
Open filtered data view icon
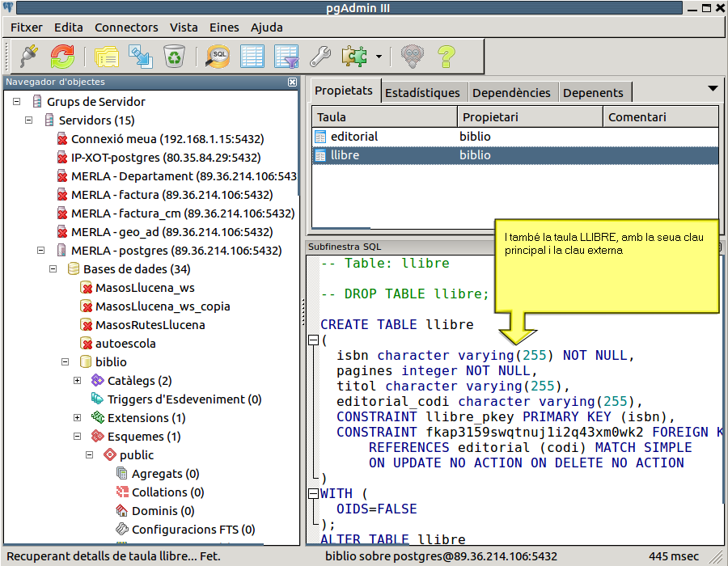(286, 57)
